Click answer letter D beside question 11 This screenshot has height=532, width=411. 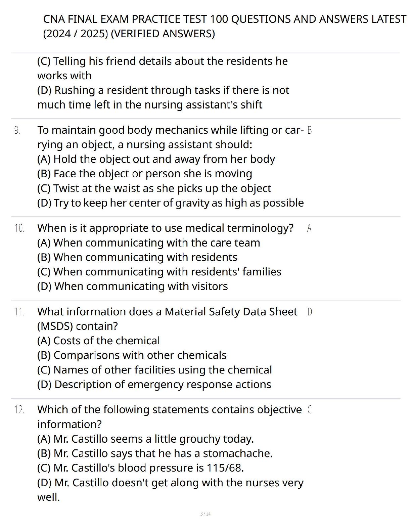(310, 312)
